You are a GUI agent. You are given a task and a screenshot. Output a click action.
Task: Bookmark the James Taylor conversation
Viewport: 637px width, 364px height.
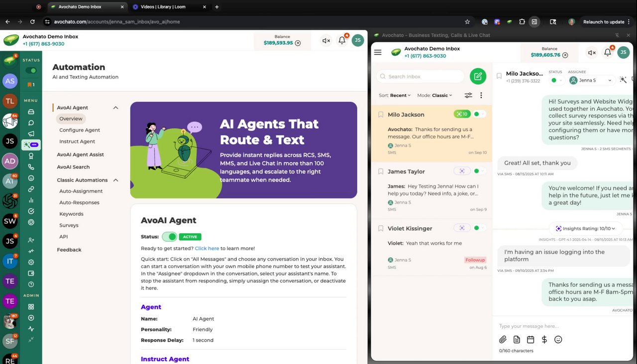click(x=381, y=172)
